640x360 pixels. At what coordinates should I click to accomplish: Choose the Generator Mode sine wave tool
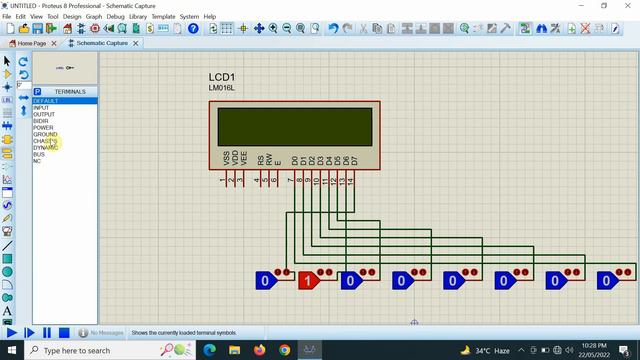[7, 205]
